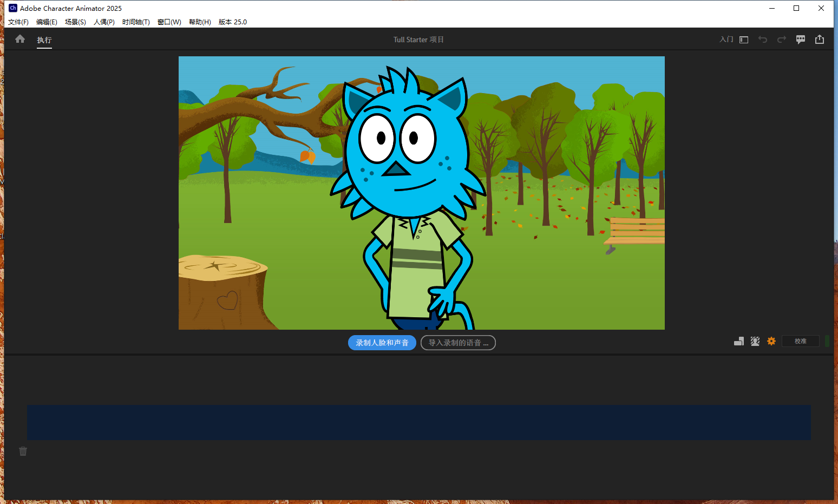Toggle the 入门 Getting Started panel

726,39
